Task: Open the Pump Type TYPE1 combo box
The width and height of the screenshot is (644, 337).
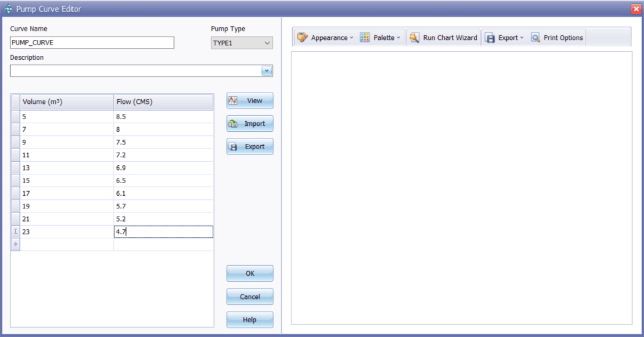Action: point(242,43)
